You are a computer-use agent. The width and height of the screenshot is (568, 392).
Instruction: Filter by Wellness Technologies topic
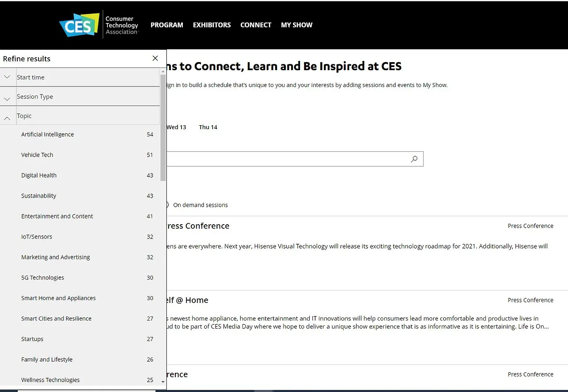80,380
